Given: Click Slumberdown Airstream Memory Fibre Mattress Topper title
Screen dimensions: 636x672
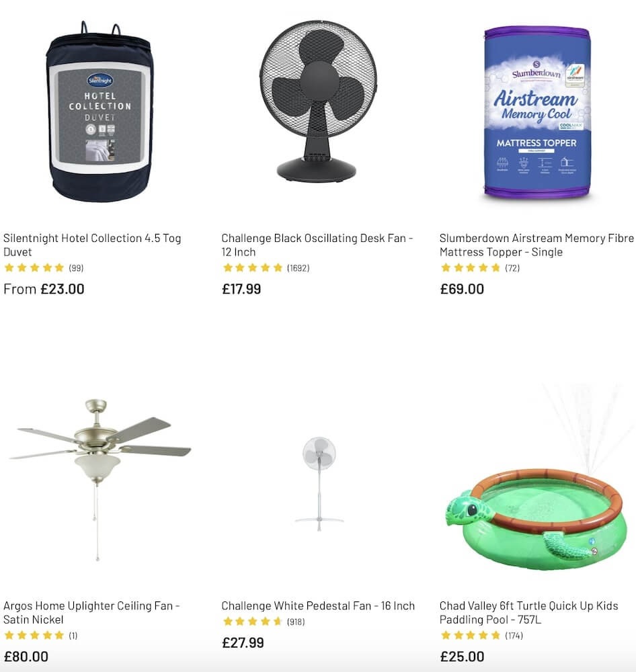Looking at the screenshot, I should pos(536,245).
